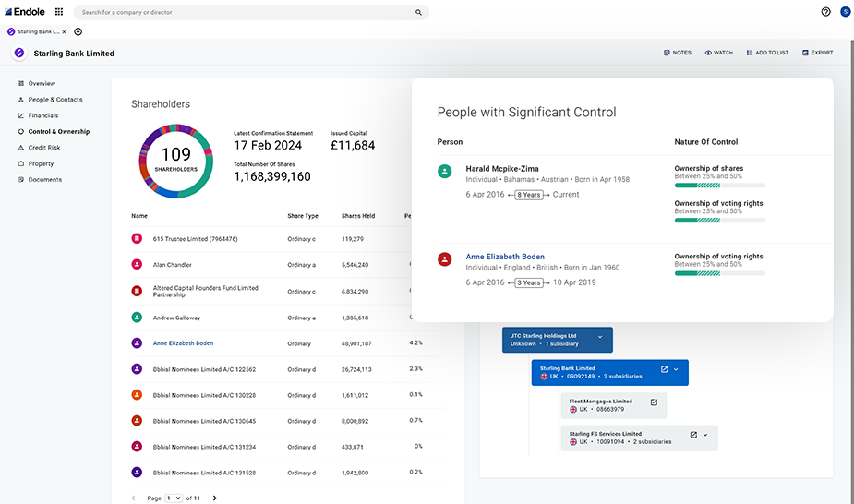Open Starling Bank Limited in new tab
This screenshot has height=504, width=854.
click(x=664, y=369)
